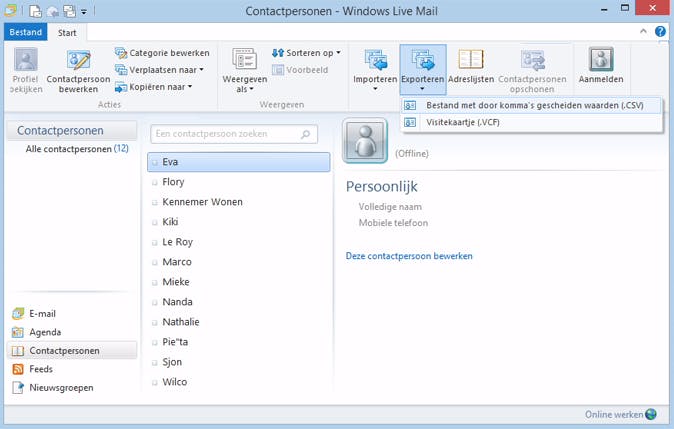Screen dimensions: 674x429
Task: Choose export as Visitekaartje (.VCF)
Action: [x=531, y=123]
